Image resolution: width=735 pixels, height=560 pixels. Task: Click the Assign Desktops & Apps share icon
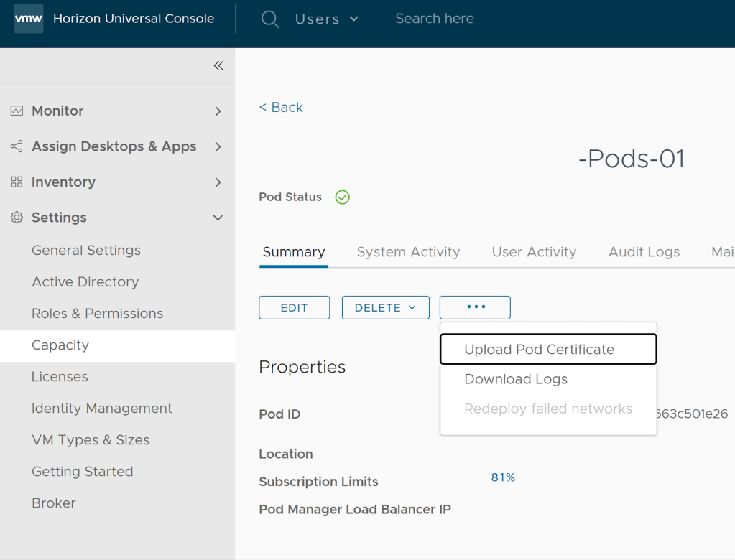pyautogui.click(x=17, y=146)
